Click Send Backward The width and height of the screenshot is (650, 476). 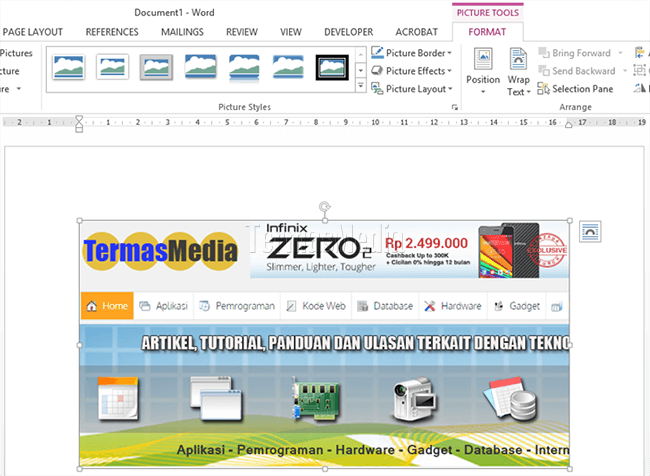(577, 71)
